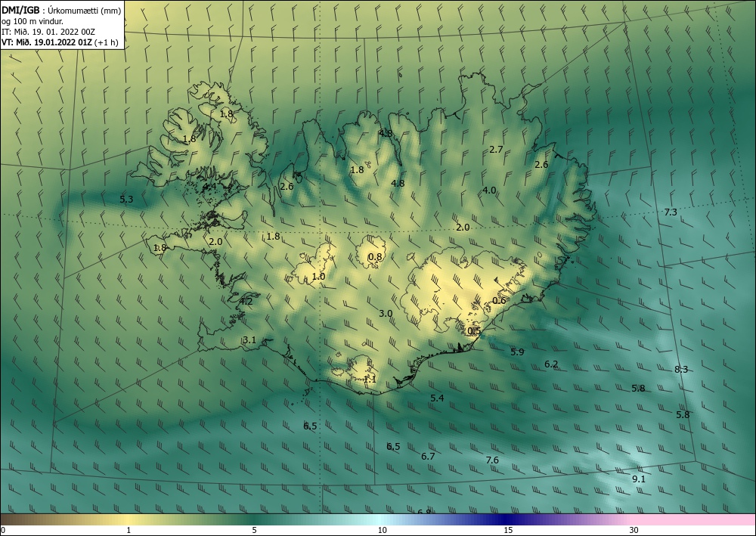Click the 9.1 value in the southeast corner
756x536 pixels.
(x=638, y=479)
